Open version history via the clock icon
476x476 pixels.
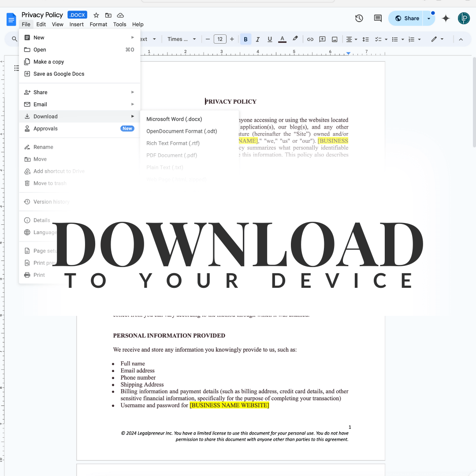pos(359,18)
